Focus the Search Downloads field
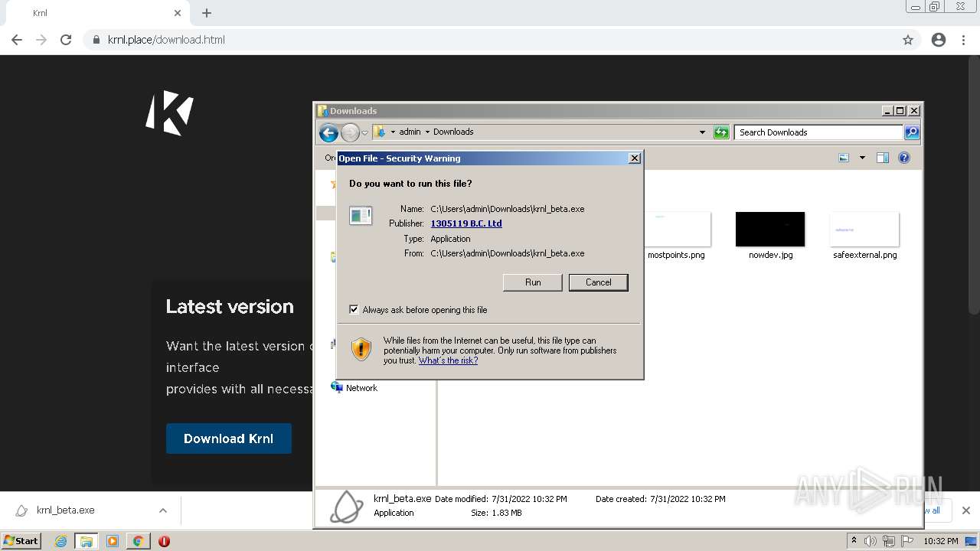 point(818,132)
